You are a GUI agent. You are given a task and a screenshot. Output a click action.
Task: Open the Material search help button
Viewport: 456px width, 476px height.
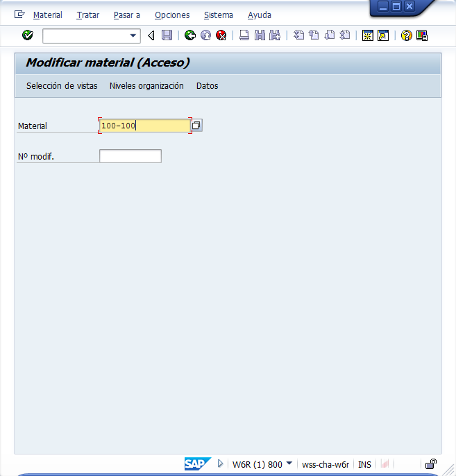point(196,126)
